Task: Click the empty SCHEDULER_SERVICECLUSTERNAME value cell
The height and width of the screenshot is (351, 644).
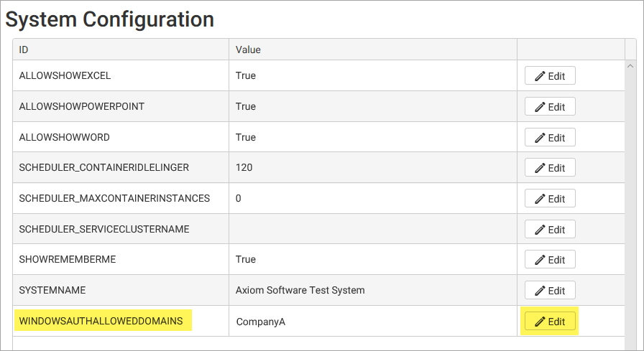Action: [372, 229]
